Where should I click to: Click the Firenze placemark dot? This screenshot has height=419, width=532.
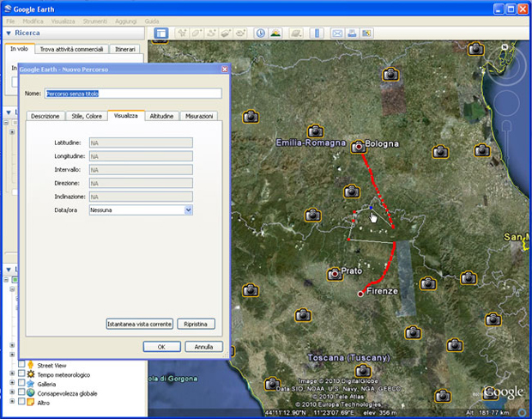point(360,294)
